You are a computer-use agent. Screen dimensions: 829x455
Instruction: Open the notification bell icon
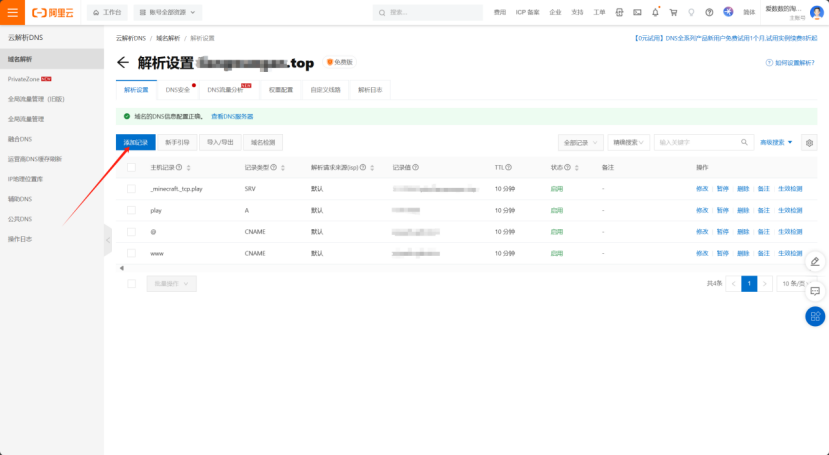[655, 13]
